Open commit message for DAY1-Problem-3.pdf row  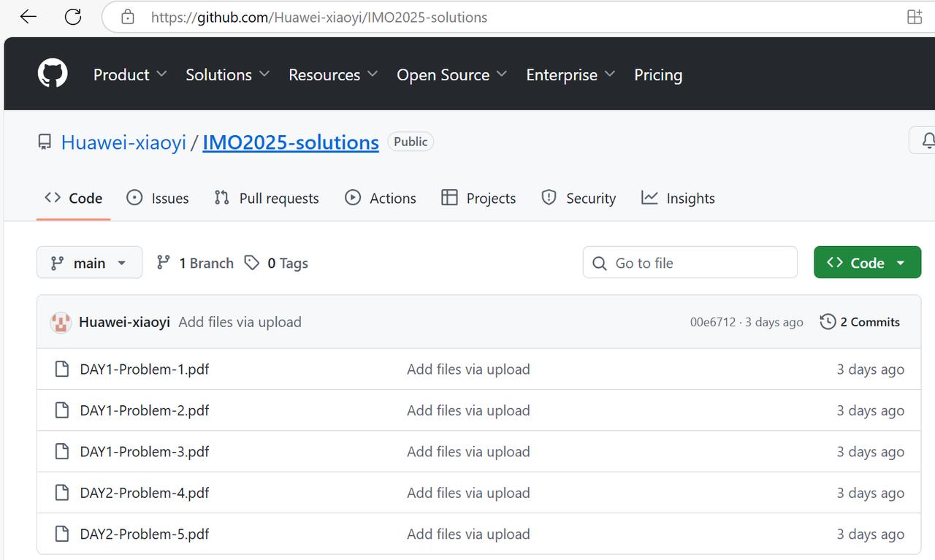click(468, 452)
